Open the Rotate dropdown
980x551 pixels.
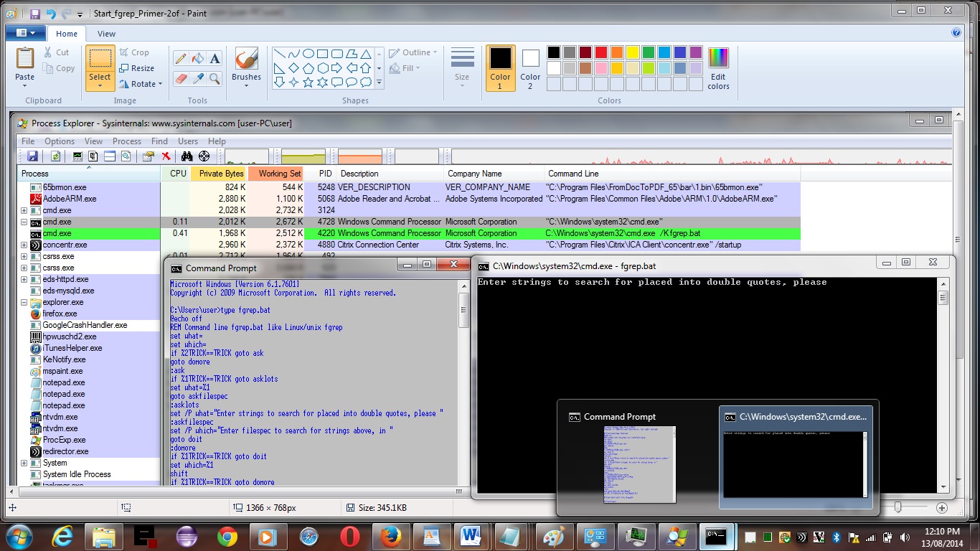141,84
